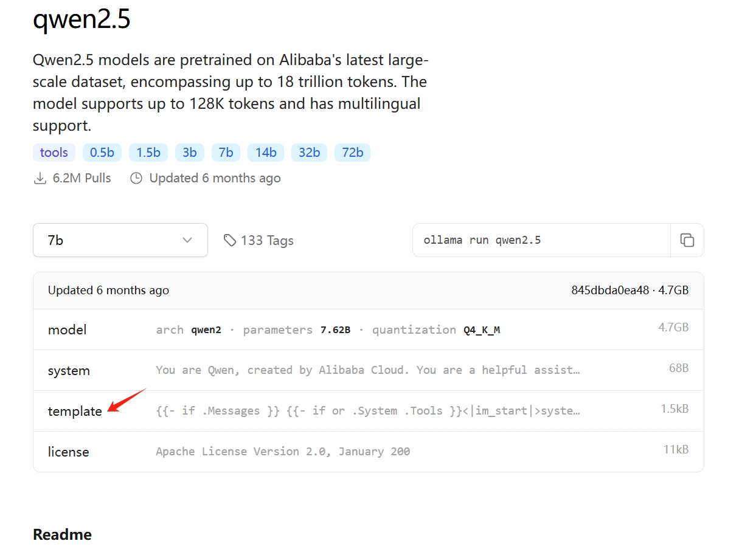The height and width of the screenshot is (555, 756).
Task: Open the template file row
Action: point(368,411)
